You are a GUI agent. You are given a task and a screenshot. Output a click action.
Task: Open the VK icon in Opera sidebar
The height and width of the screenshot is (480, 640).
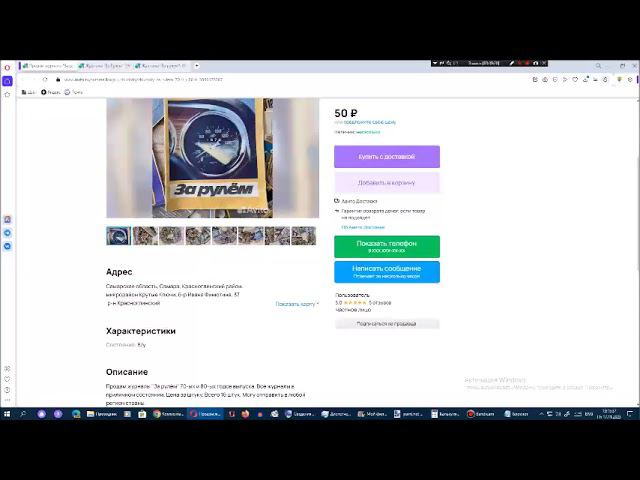(x=7, y=246)
